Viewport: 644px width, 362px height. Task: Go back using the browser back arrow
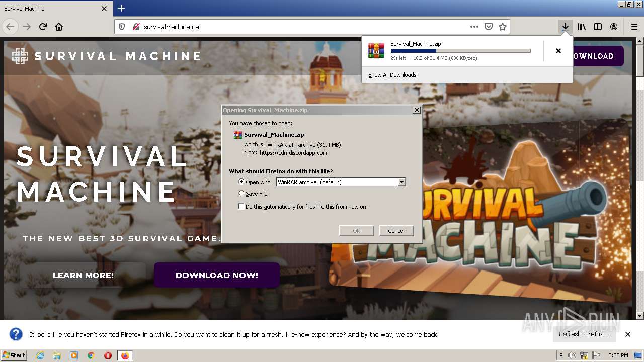pyautogui.click(x=10, y=27)
